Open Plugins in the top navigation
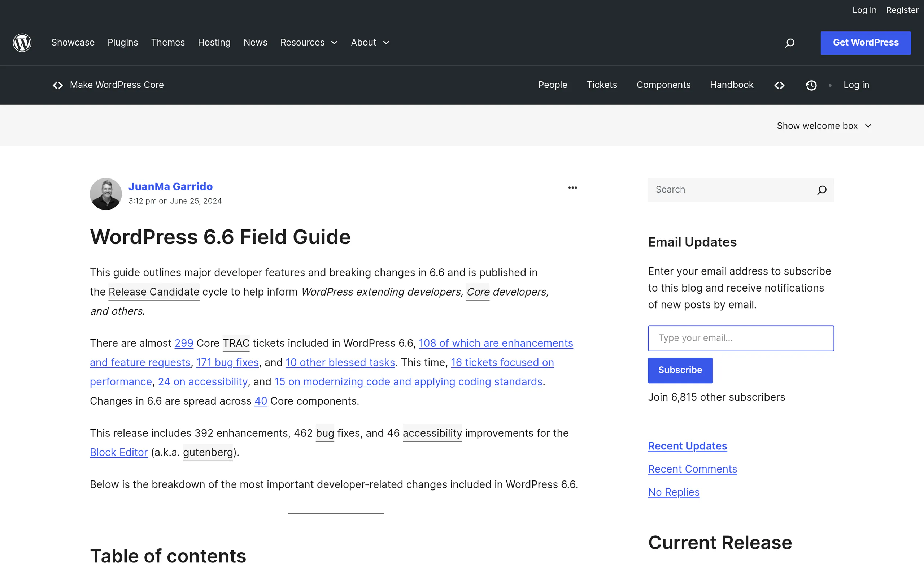The height and width of the screenshot is (578, 924). 123,42
